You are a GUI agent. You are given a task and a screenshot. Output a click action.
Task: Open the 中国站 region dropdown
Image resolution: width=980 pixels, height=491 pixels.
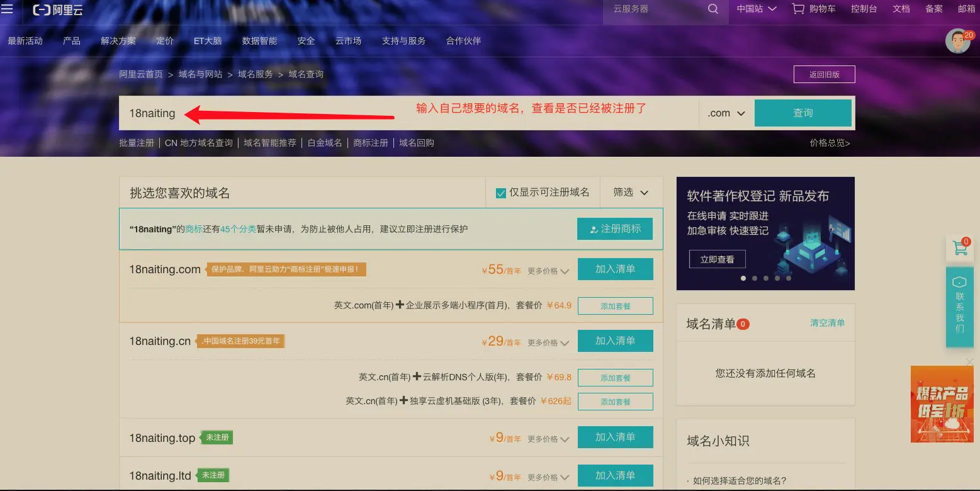pos(757,9)
